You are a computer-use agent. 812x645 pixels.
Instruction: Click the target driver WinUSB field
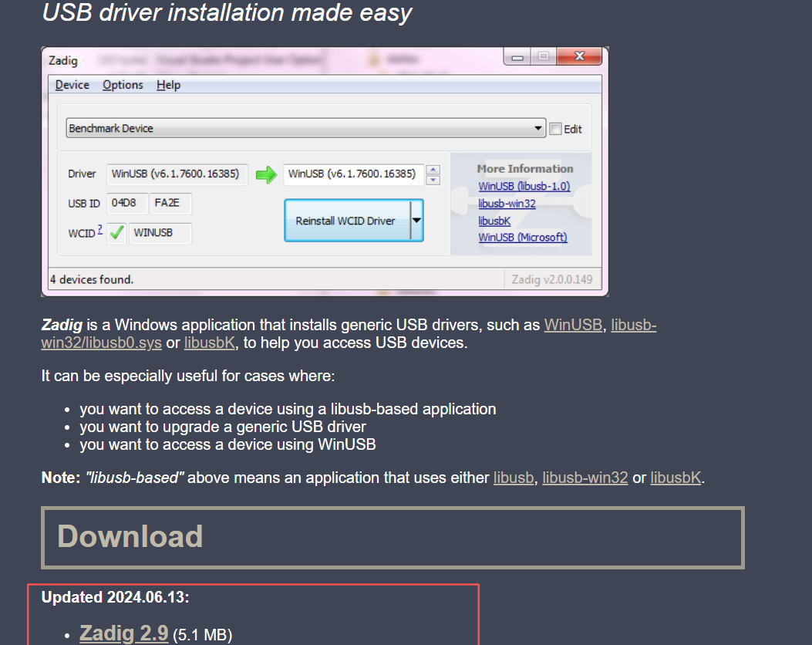[354, 174]
